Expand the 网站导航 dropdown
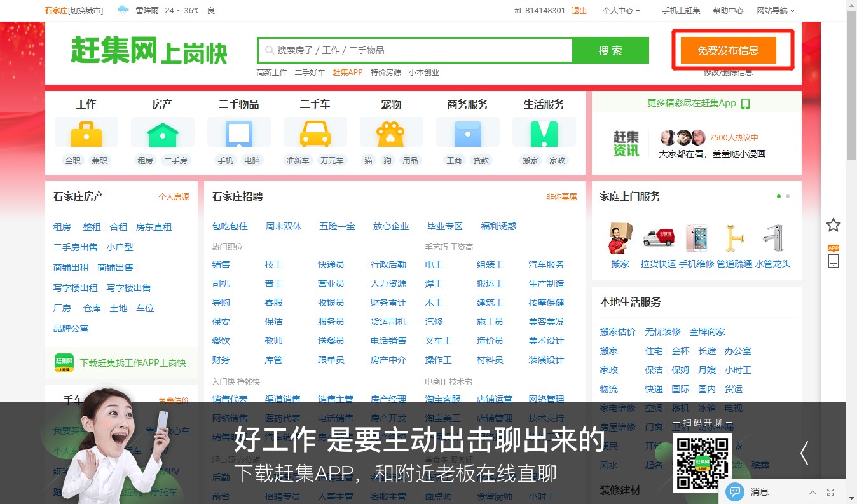 (x=776, y=10)
